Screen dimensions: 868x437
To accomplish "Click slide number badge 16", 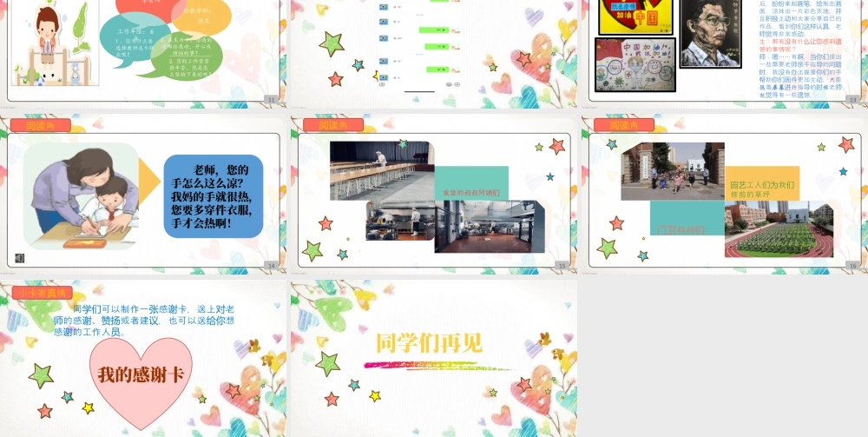I will coord(852,266).
